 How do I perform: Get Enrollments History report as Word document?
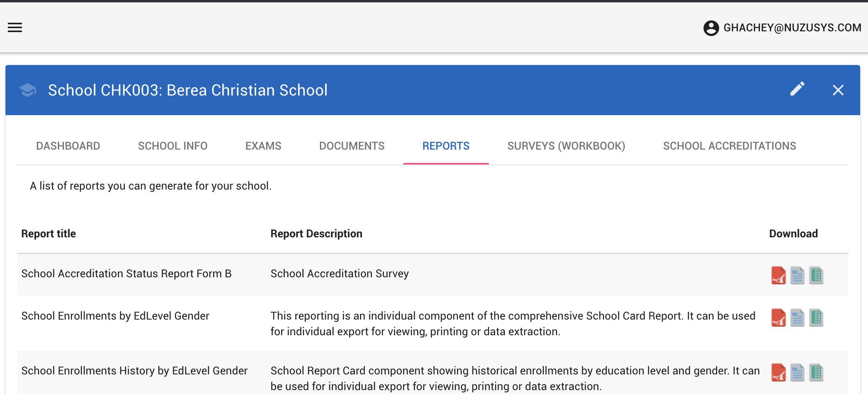point(797,372)
